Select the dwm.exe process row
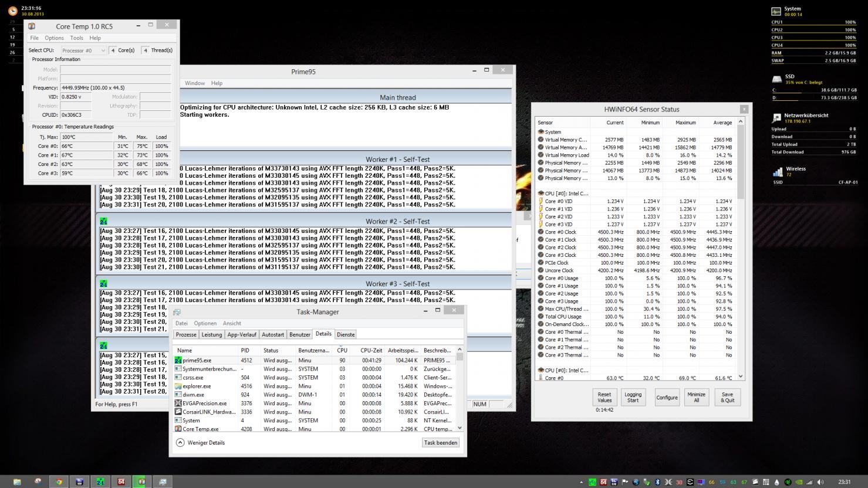Image resolution: width=868 pixels, height=488 pixels. [315, 395]
